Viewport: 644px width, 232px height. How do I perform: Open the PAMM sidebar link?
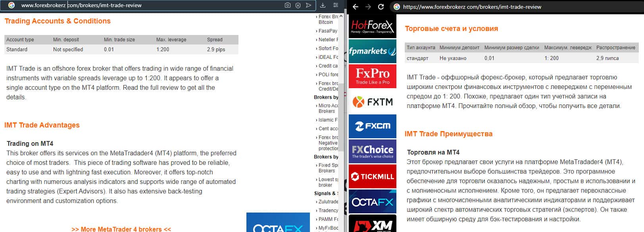(x=328, y=219)
